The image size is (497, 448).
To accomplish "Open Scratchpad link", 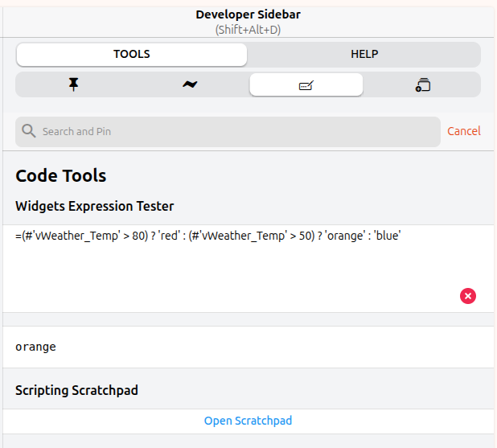I will click(248, 421).
